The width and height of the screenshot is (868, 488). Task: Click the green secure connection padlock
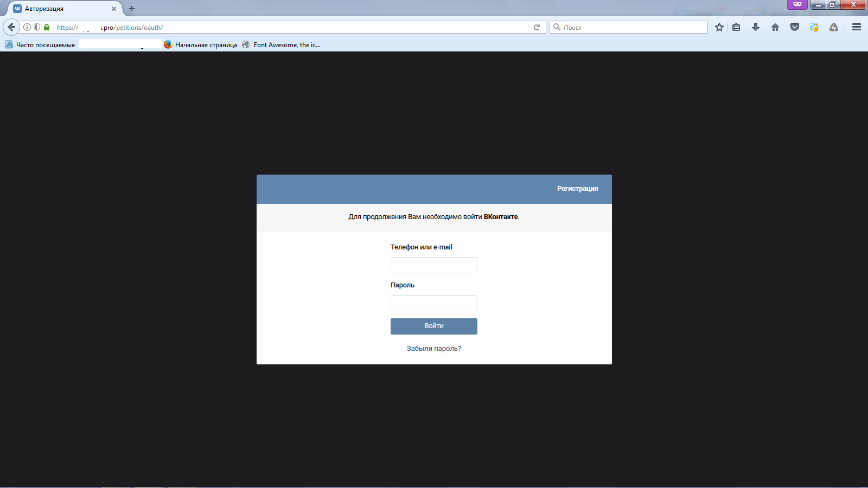pos(47,27)
